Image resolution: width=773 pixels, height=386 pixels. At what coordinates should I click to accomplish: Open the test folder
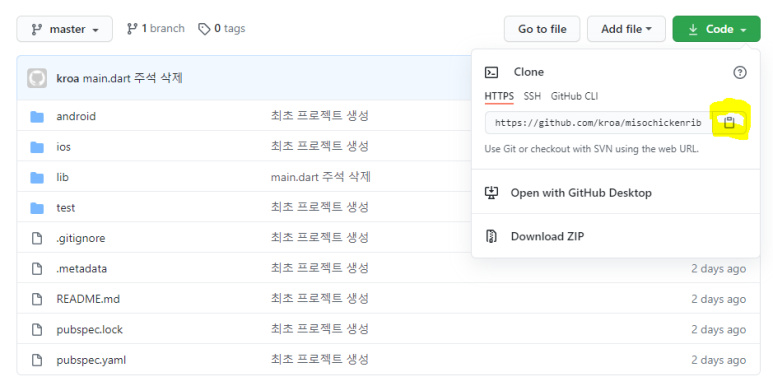click(66, 208)
